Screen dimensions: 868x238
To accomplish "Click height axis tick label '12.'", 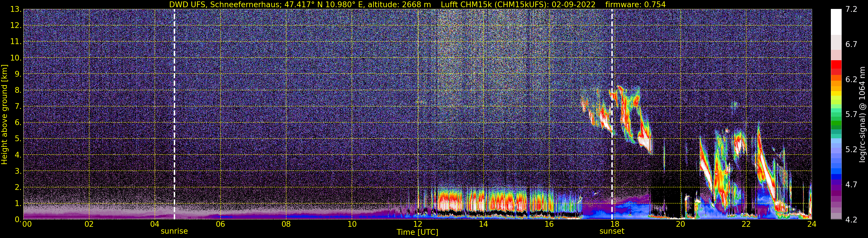I will pyautogui.click(x=16, y=26).
